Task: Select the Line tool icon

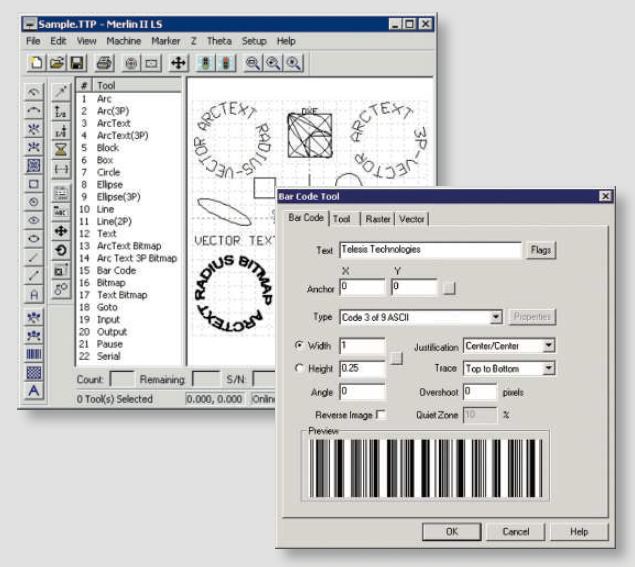Action: point(34,257)
